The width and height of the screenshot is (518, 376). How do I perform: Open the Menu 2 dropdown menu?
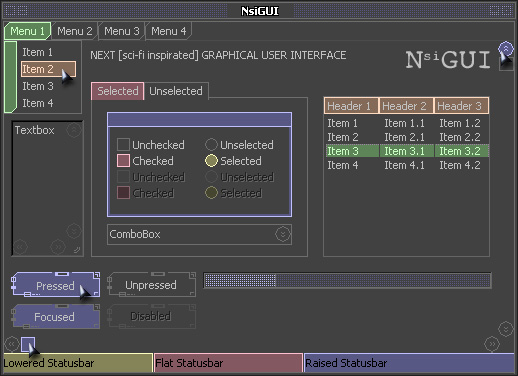(x=75, y=31)
